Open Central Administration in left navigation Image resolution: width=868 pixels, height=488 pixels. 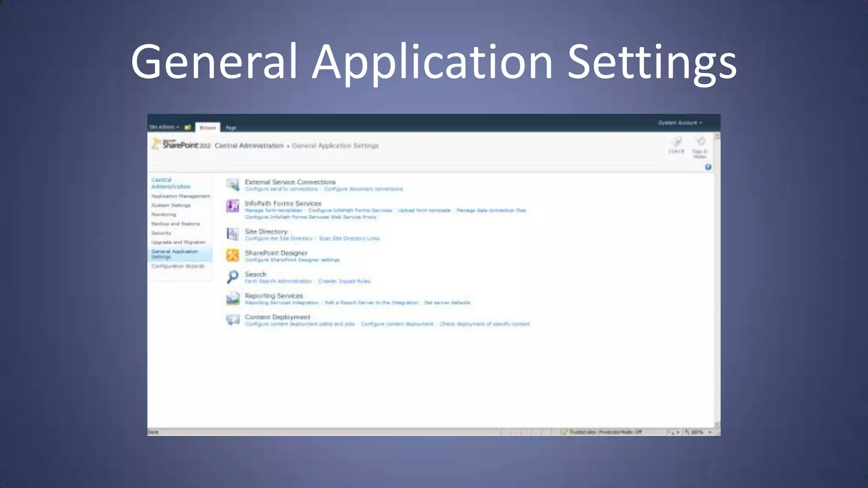click(x=171, y=183)
